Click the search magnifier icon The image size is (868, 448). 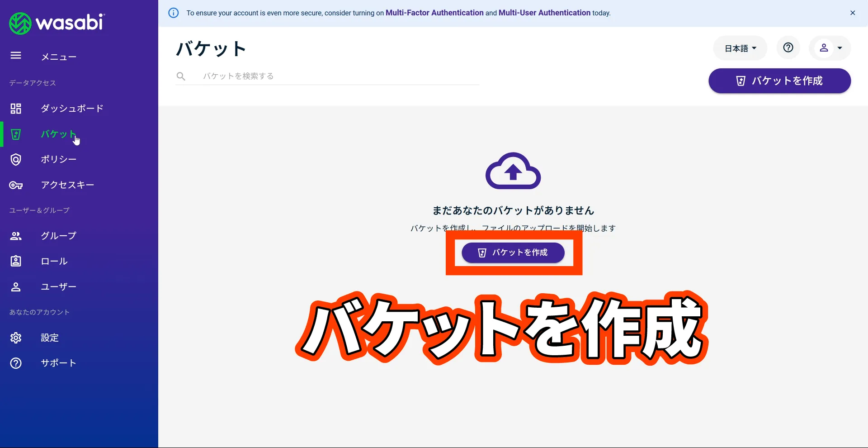coord(181,76)
